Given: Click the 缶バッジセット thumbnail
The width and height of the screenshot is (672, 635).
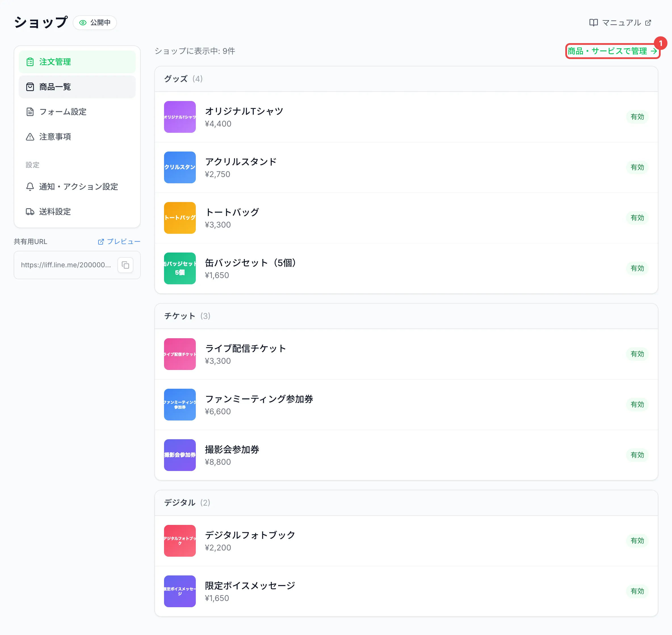Looking at the screenshot, I should pos(180,268).
